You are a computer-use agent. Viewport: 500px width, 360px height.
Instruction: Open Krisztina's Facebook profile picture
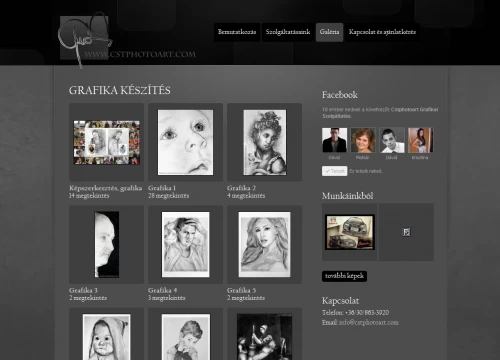point(420,140)
